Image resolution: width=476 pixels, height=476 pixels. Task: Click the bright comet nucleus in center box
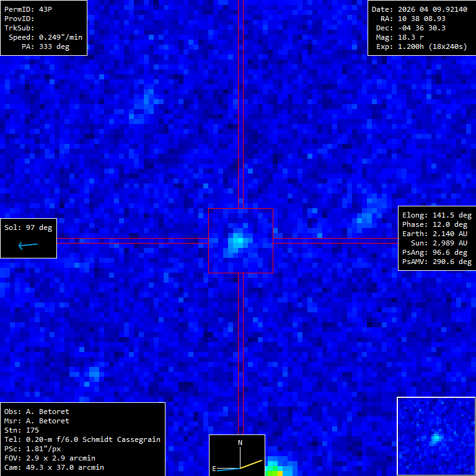238,241
